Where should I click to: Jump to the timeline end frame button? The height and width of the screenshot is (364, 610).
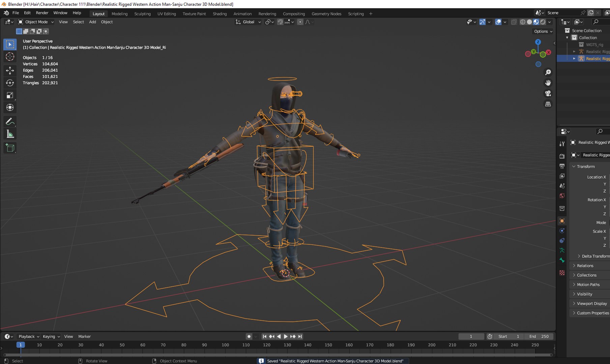pos(300,336)
